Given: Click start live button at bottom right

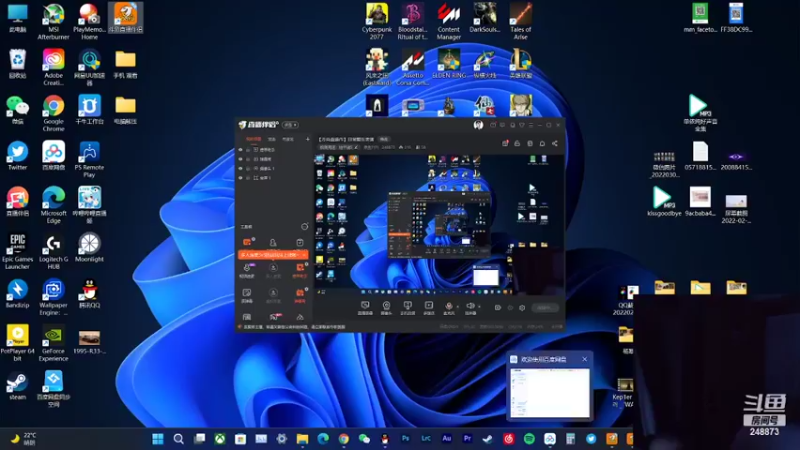Looking at the screenshot, I should click(545, 308).
